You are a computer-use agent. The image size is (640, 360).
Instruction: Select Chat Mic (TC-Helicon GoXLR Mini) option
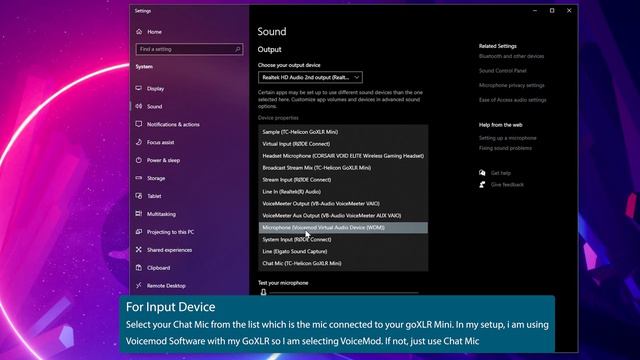pyautogui.click(x=343, y=263)
